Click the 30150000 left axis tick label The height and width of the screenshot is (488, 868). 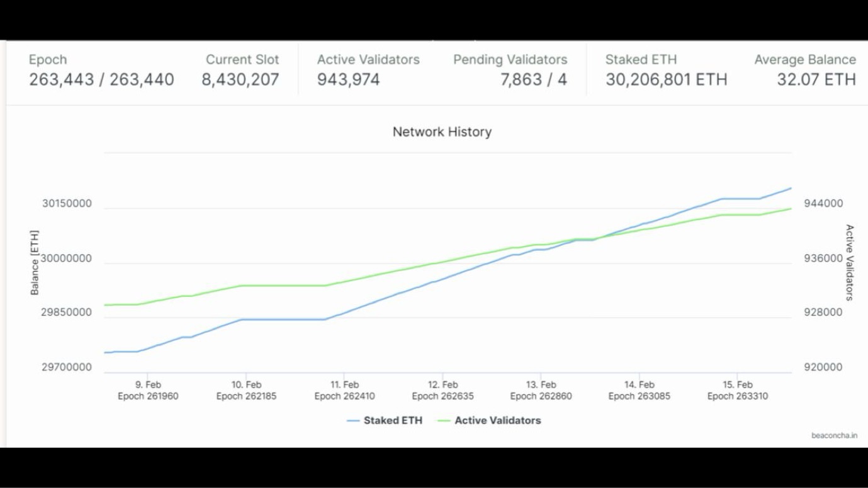pos(67,204)
